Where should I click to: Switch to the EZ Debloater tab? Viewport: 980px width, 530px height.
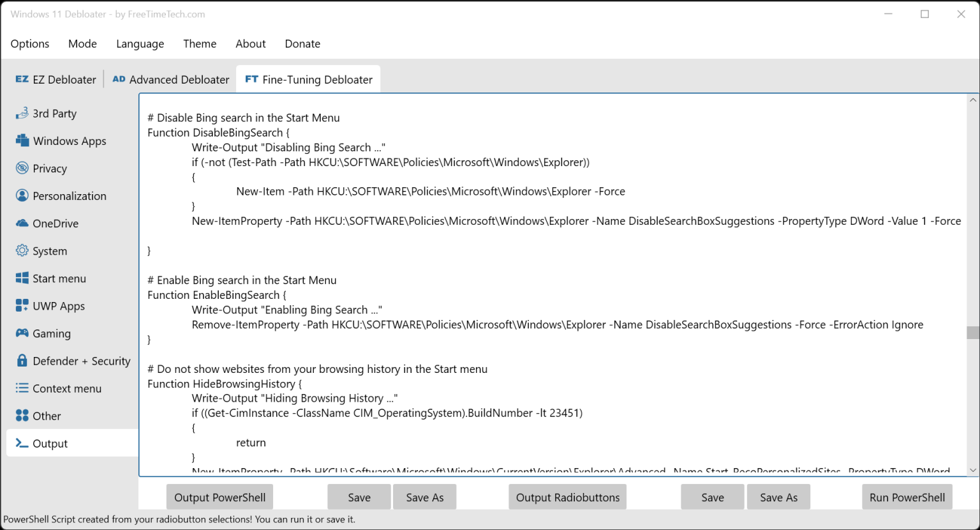pos(56,79)
